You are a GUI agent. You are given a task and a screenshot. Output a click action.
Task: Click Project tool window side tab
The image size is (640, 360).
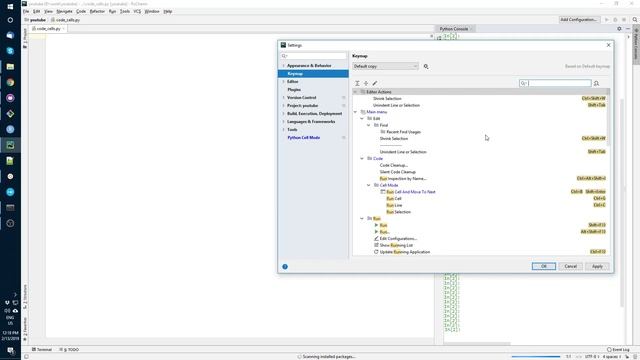[x=25, y=38]
